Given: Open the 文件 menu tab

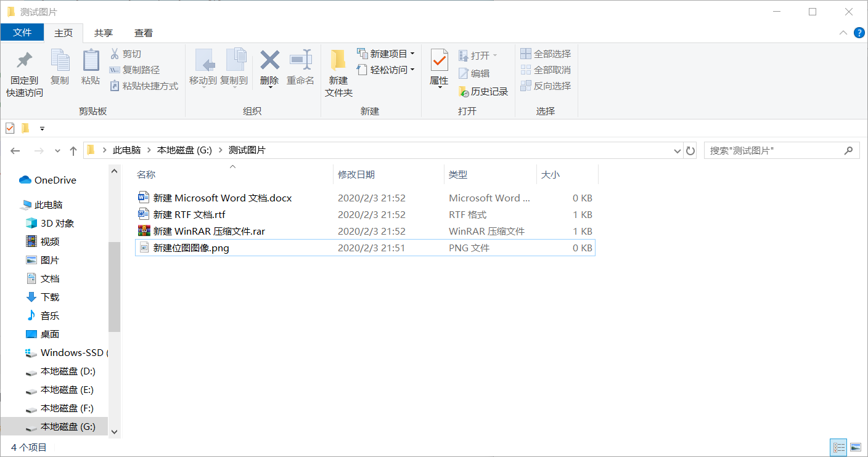Looking at the screenshot, I should [22, 33].
